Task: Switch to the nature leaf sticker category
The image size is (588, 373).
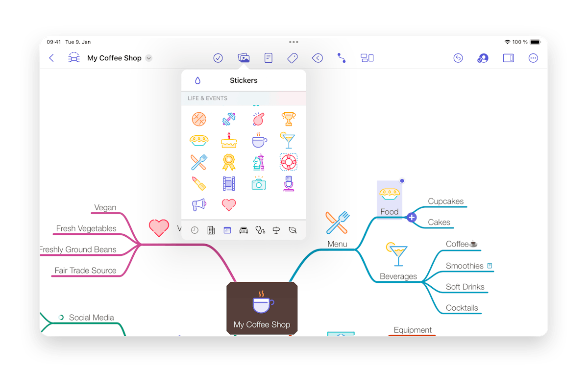Action: [293, 230]
